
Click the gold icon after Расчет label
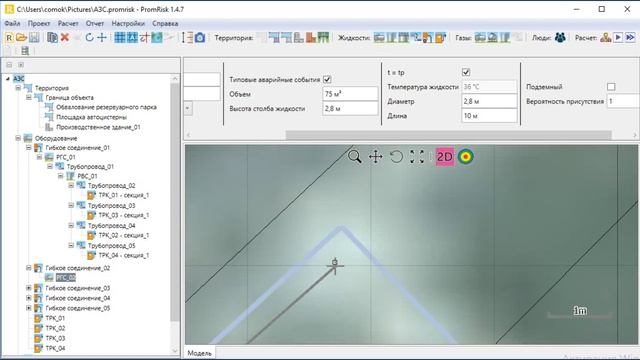click(606, 38)
